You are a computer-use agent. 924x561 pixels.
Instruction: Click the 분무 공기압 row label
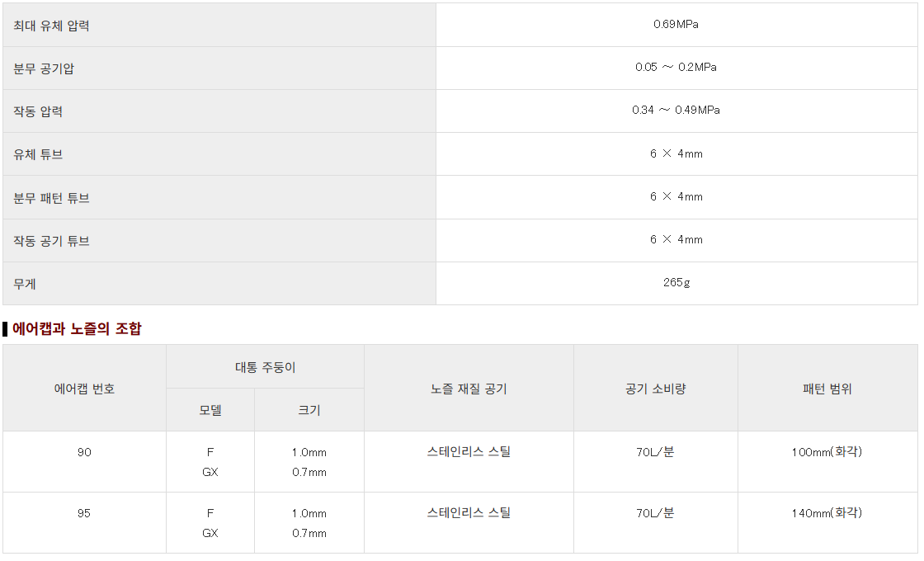(x=44, y=68)
